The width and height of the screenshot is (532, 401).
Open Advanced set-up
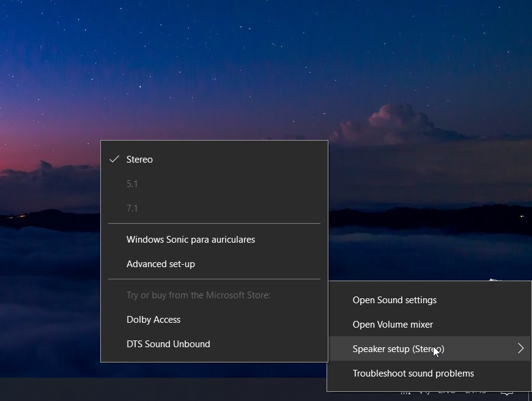[214, 264]
